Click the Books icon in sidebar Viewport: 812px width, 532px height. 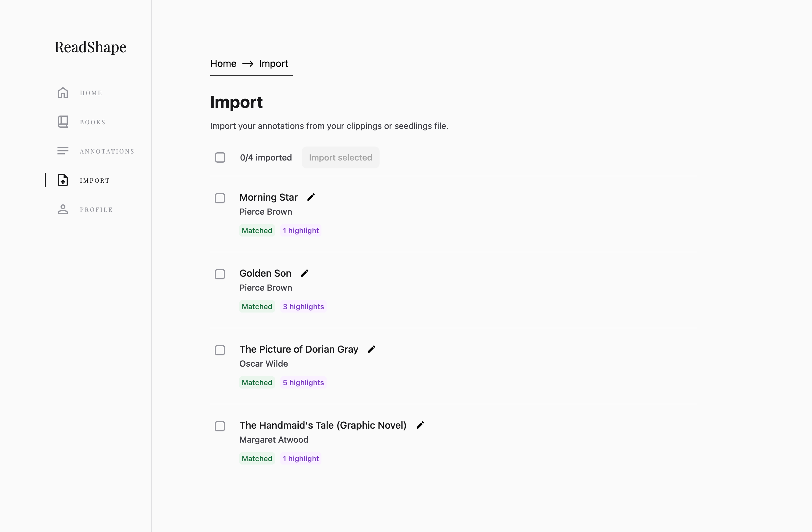point(63,122)
